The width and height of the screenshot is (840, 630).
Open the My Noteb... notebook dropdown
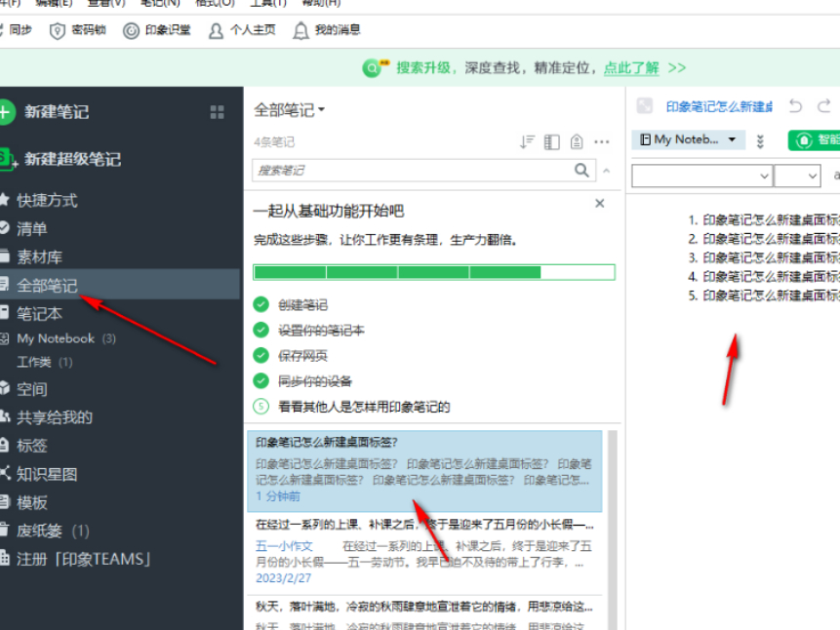pos(689,139)
